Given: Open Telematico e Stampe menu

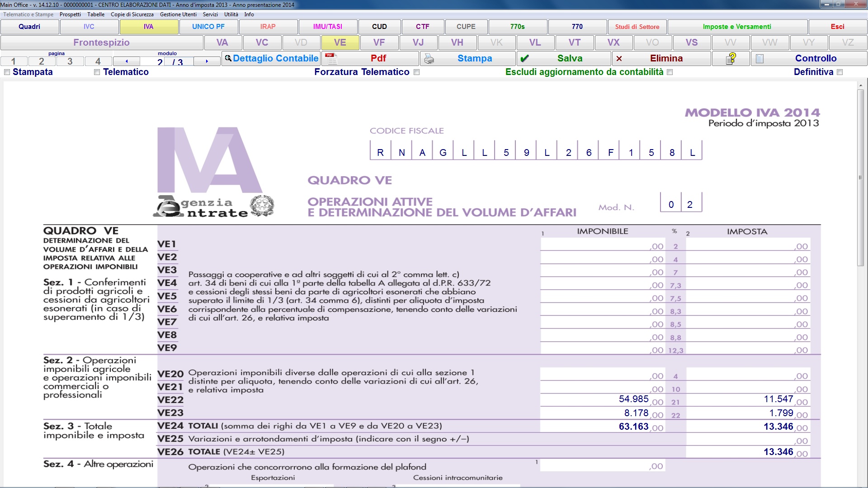Looking at the screenshot, I should [x=28, y=14].
